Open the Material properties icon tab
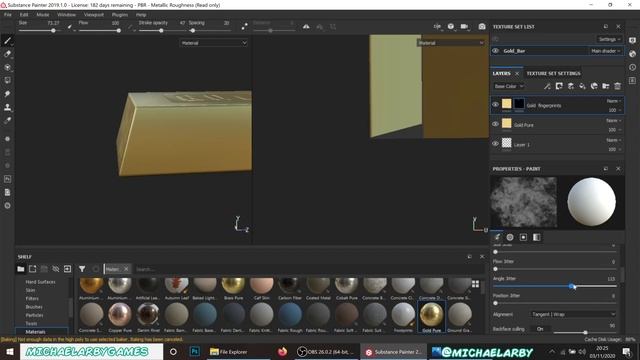The width and height of the screenshot is (640, 360). 536,237
